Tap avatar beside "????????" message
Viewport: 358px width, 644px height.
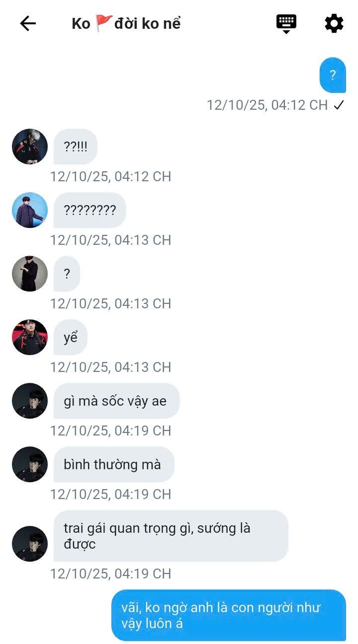[x=30, y=210]
